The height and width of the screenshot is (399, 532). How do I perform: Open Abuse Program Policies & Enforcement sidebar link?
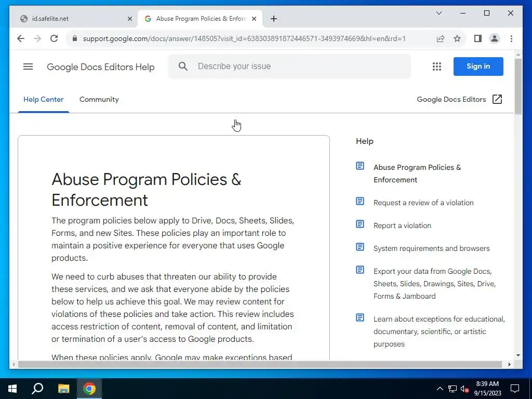[x=417, y=174]
